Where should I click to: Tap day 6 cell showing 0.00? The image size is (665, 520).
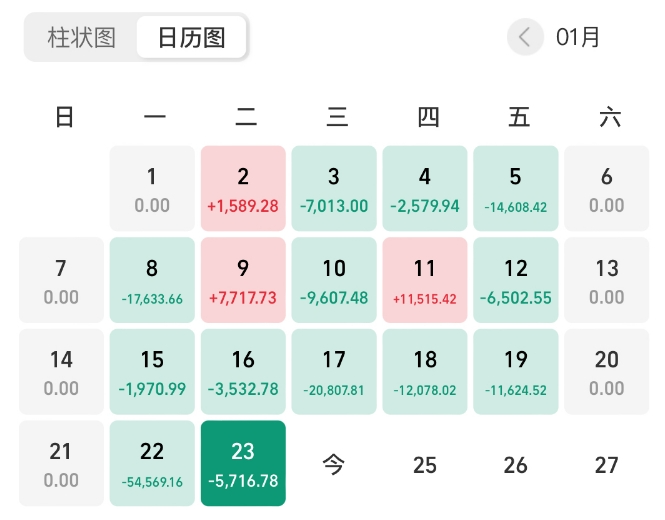click(x=606, y=188)
